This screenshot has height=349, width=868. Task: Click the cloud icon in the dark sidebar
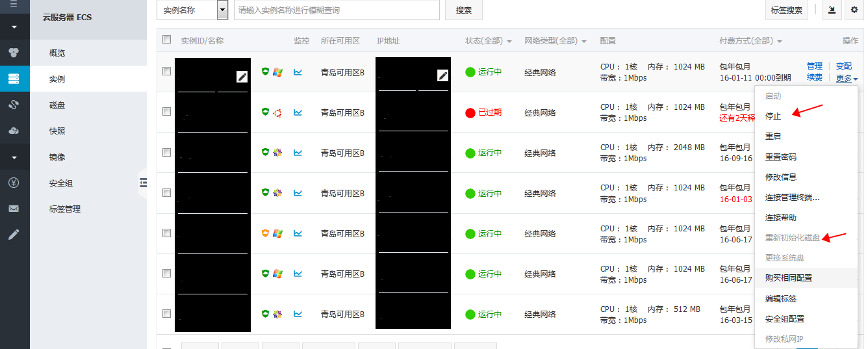tap(14, 131)
